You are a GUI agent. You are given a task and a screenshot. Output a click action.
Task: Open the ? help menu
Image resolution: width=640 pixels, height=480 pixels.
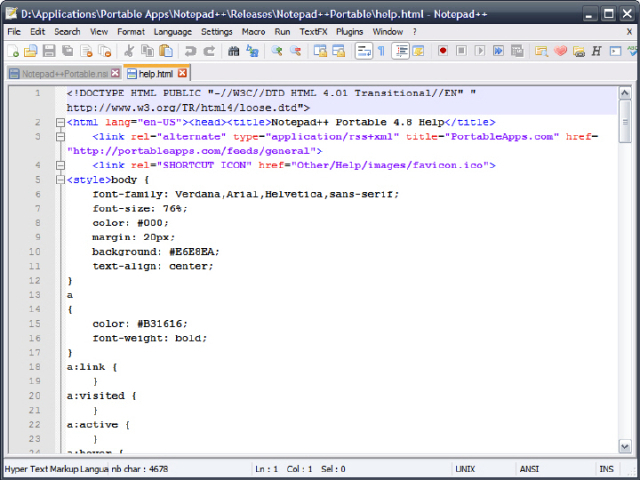click(x=415, y=32)
